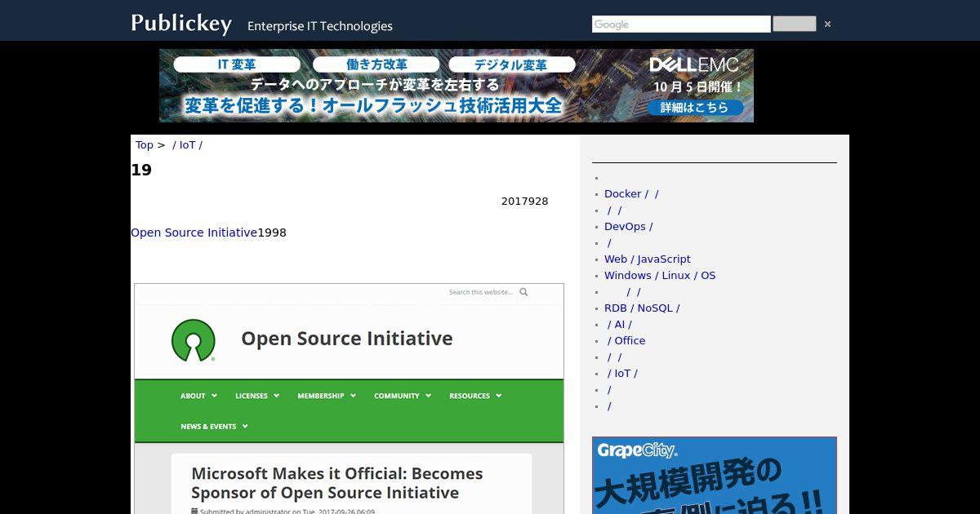Expand RESOURCES menu in OSI screenshot

(475, 396)
